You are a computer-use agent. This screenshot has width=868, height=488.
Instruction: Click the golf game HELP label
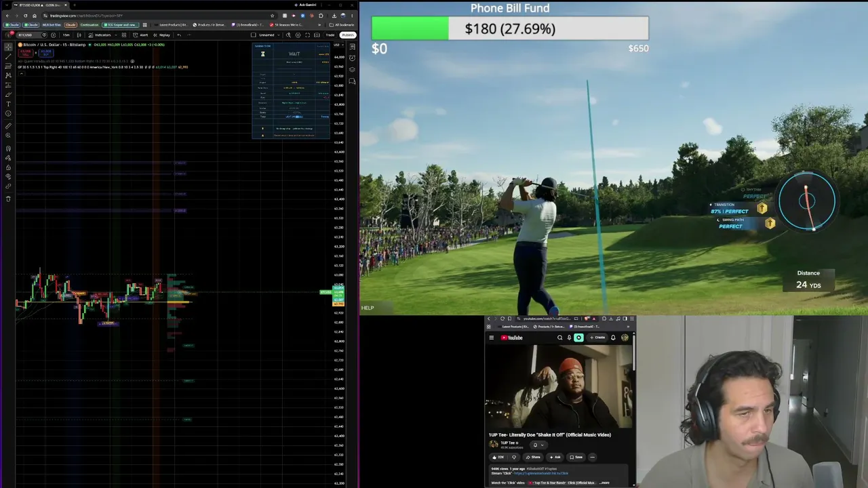pyautogui.click(x=368, y=308)
